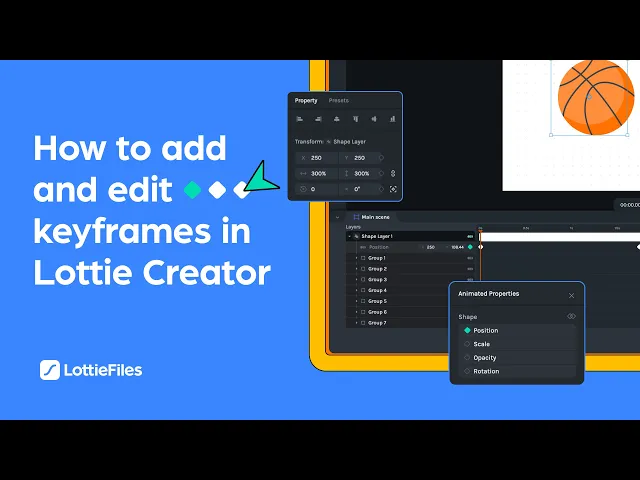Click the anchor point center icon

click(393, 189)
